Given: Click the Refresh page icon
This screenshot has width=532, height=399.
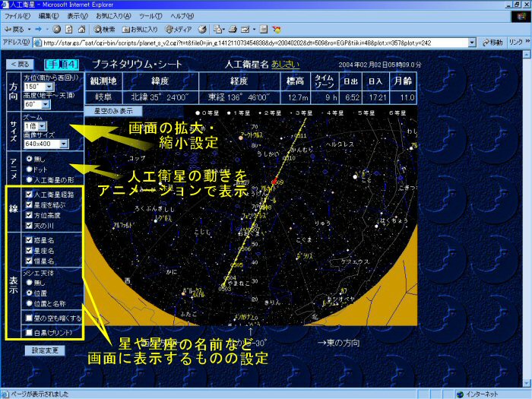Looking at the screenshot, I should [x=69, y=30].
